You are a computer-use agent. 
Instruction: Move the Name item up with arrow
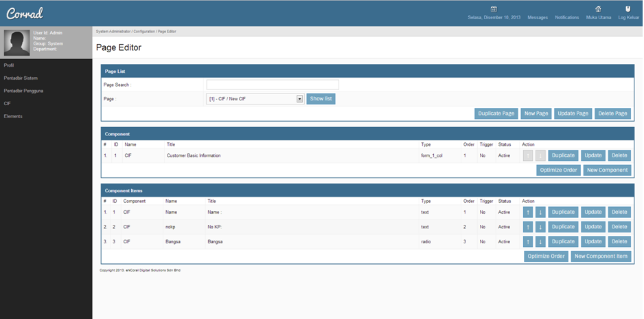(528, 212)
